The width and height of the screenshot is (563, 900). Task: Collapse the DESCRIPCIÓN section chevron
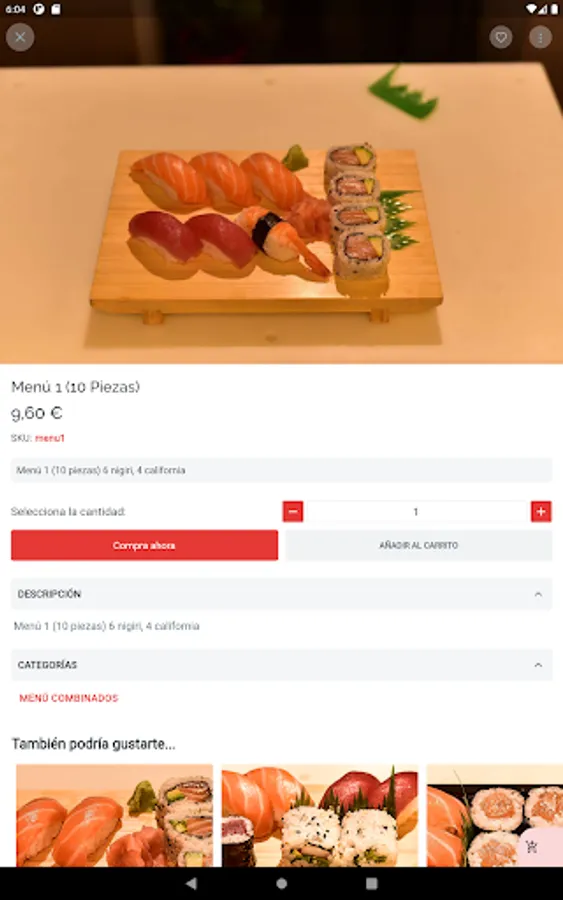(x=538, y=594)
